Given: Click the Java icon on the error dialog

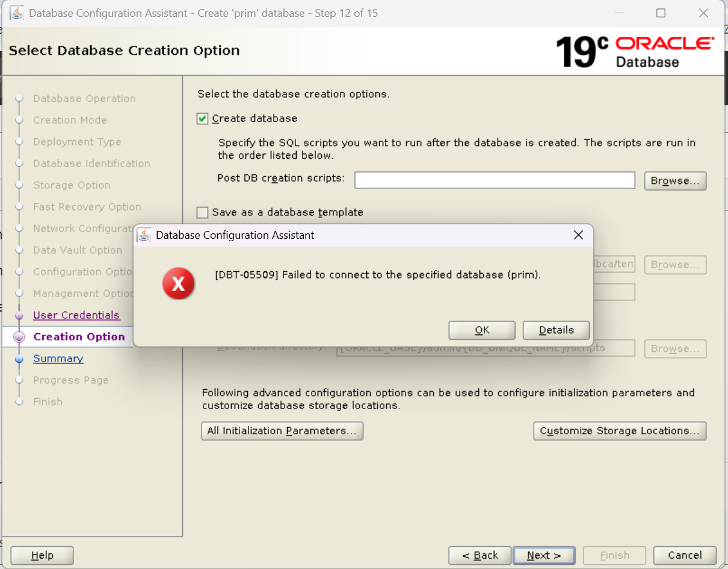Looking at the screenshot, I should point(144,235).
